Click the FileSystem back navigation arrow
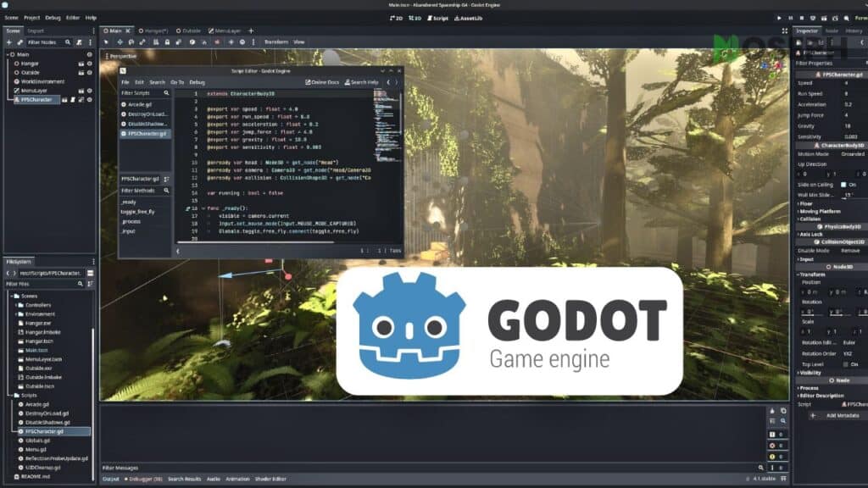868x488 pixels. click(8, 274)
